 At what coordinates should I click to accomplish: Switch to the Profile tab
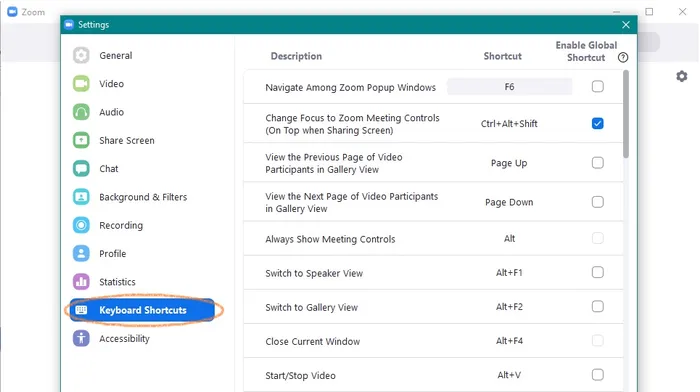(143, 254)
